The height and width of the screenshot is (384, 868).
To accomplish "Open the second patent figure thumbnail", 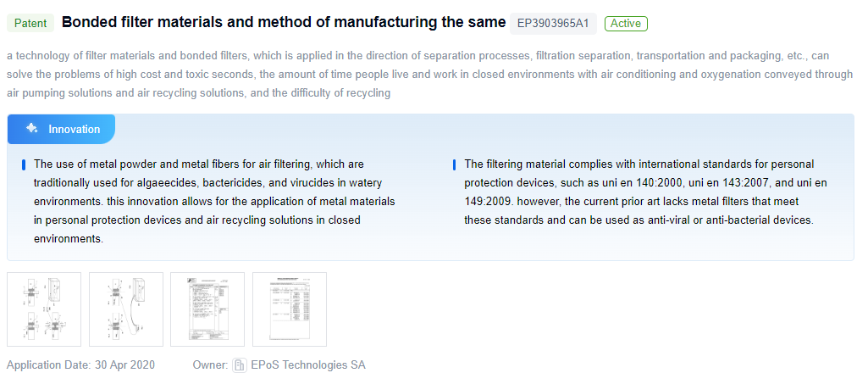I will point(125,309).
